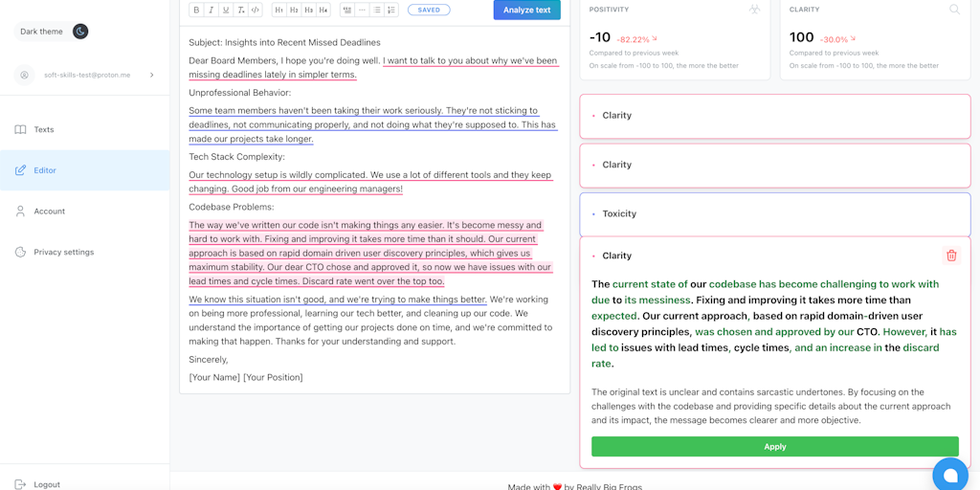Image resolution: width=980 pixels, height=490 pixels.
Task: Delete the suggestion with the trash icon
Action: tap(950, 256)
